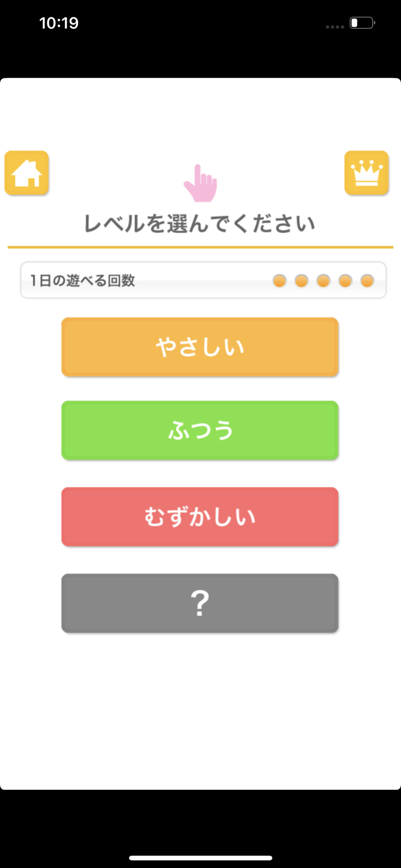This screenshot has height=868, width=401.
Task: Toggle the leftmost daily play counter dot
Action: coord(281,279)
